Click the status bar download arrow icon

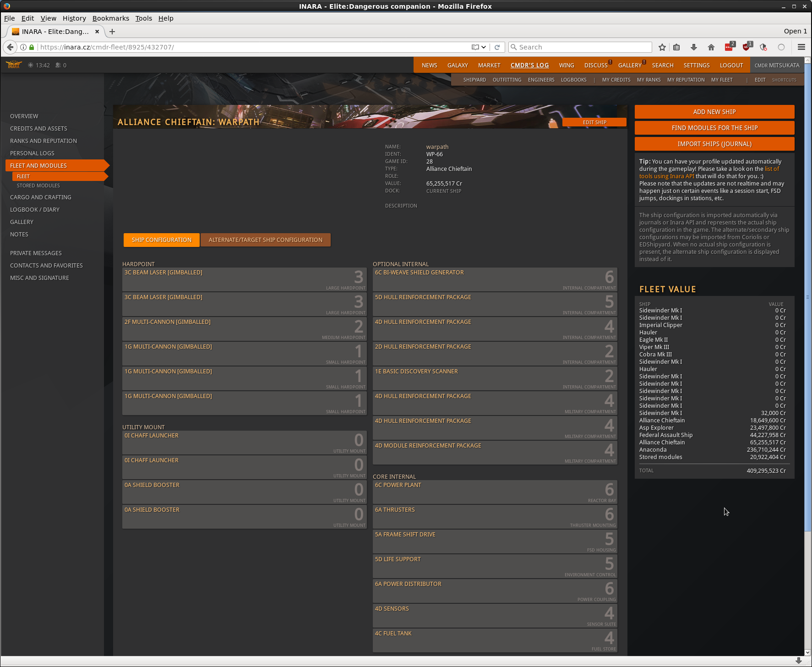click(799, 661)
